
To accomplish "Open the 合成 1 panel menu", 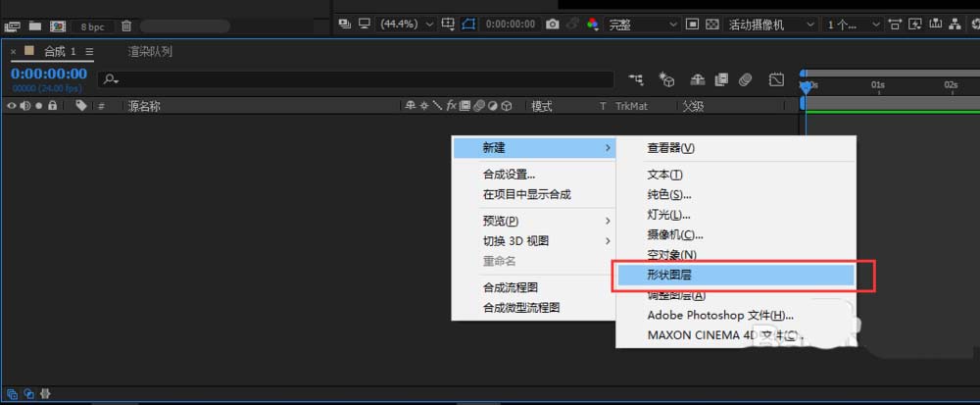I will click(x=89, y=52).
